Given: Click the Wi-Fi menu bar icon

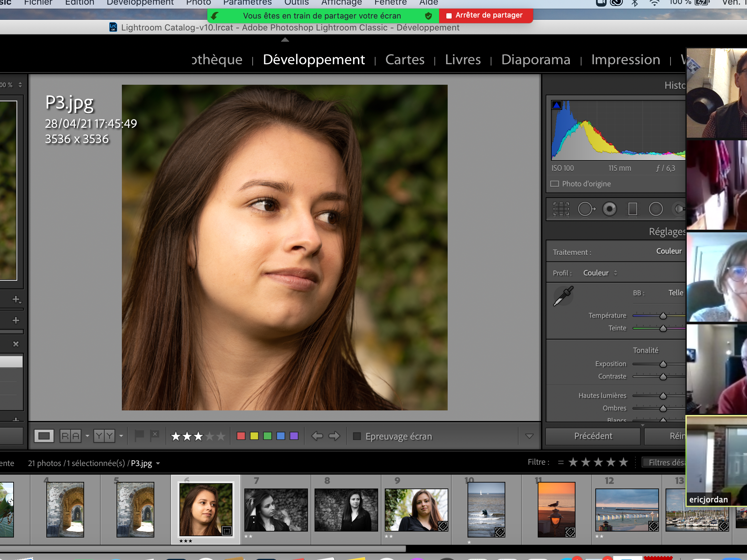Looking at the screenshot, I should click(x=655, y=3).
